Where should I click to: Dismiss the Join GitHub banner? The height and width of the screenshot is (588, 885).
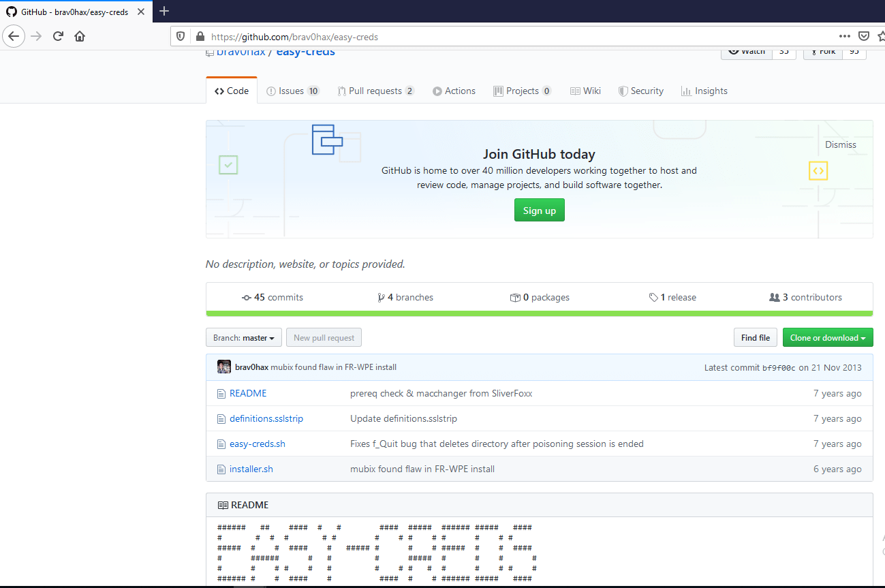841,144
